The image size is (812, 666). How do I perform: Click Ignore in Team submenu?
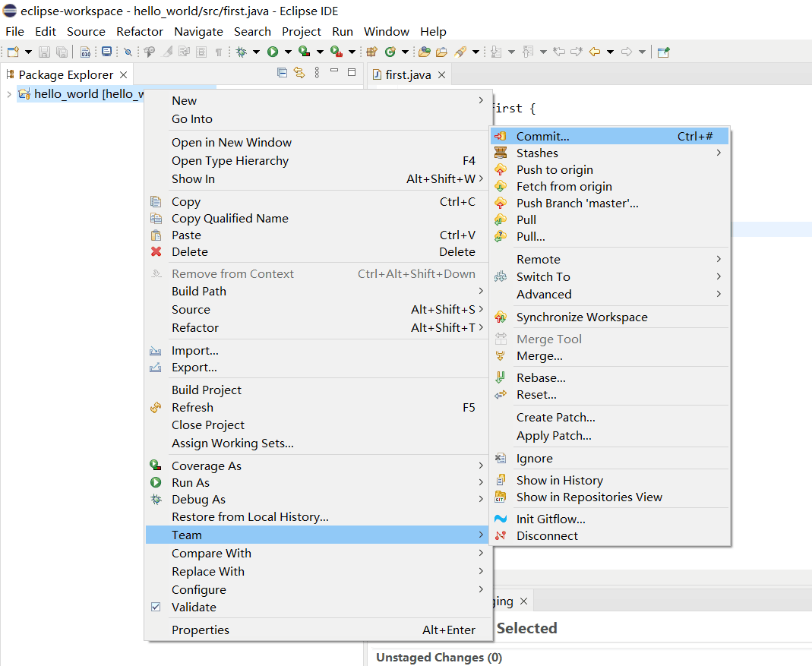(609, 459)
